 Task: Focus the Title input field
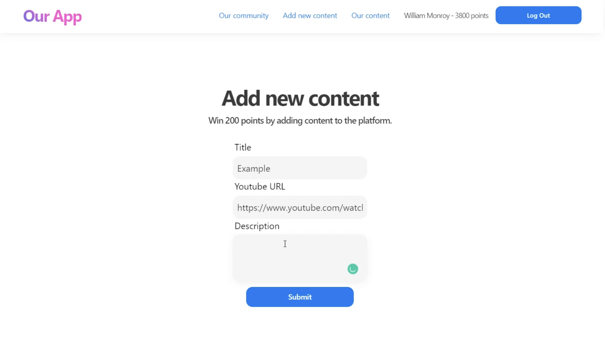(x=300, y=168)
